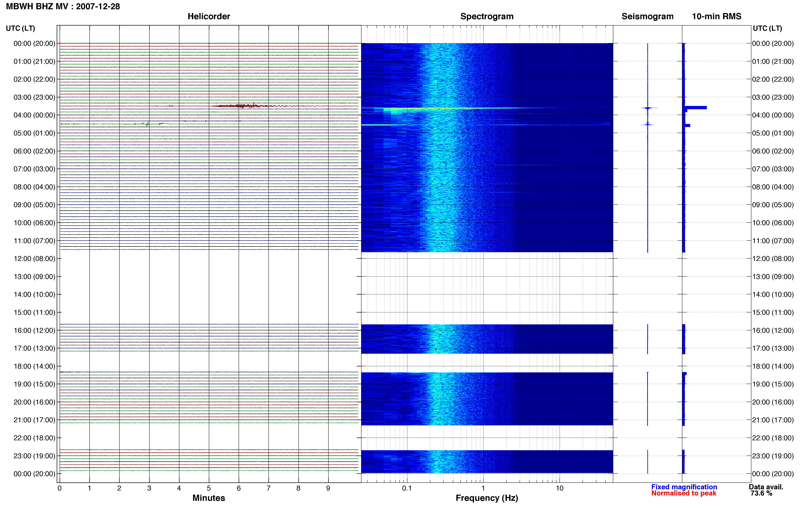
Task: Click the 'Spectrogram' panel heading
Action: coord(487,16)
